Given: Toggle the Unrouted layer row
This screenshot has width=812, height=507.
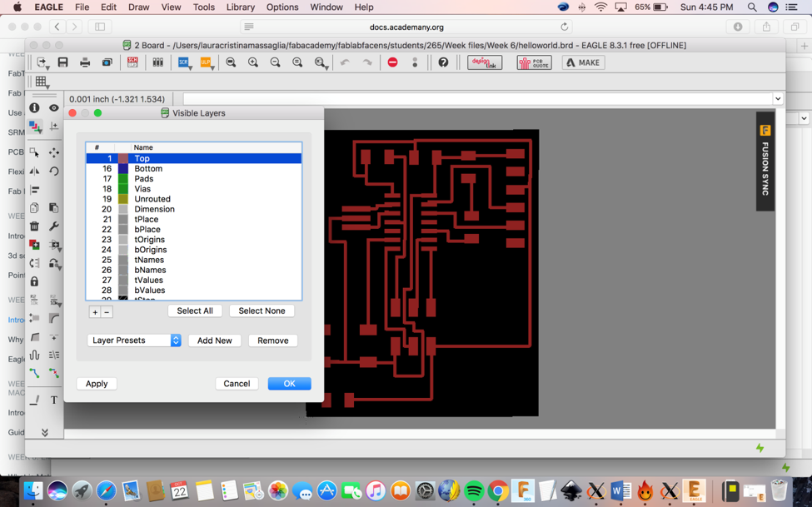Looking at the screenshot, I should tap(152, 199).
